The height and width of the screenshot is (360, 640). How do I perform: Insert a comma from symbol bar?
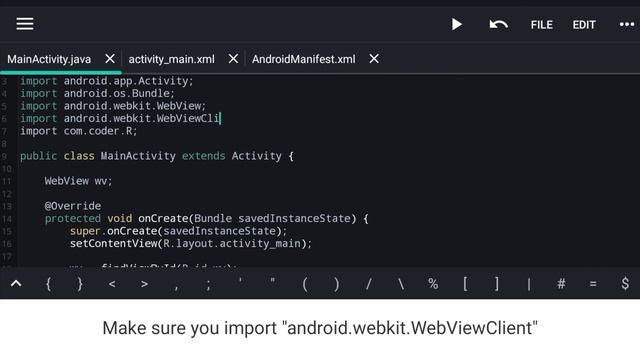point(176,287)
